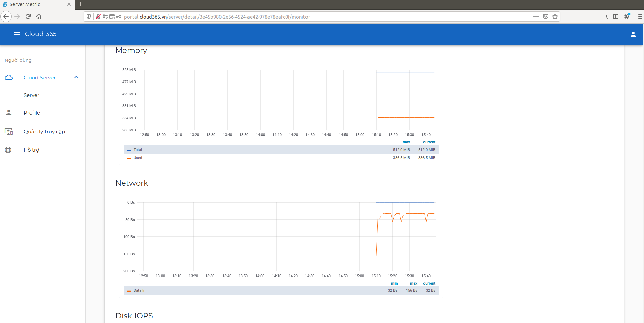Image resolution: width=644 pixels, height=323 pixels.
Task: Open the user account icon
Action: click(x=633, y=34)
